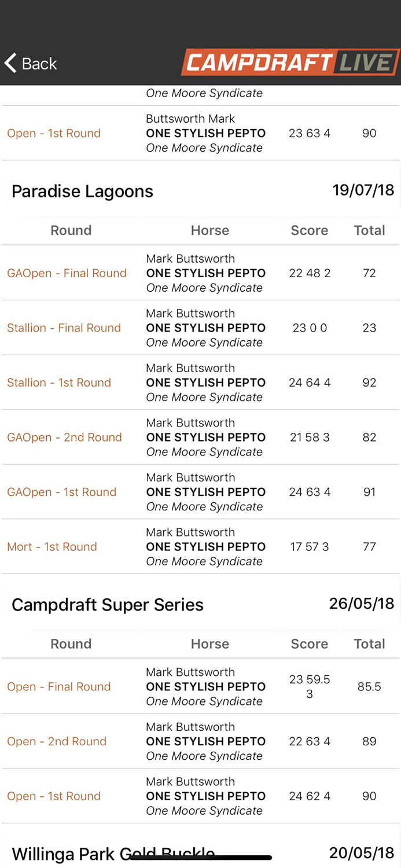Click the back chevron icon
Image resolution: width=401 pixels, height=868 pixels.
click(9, 62)
